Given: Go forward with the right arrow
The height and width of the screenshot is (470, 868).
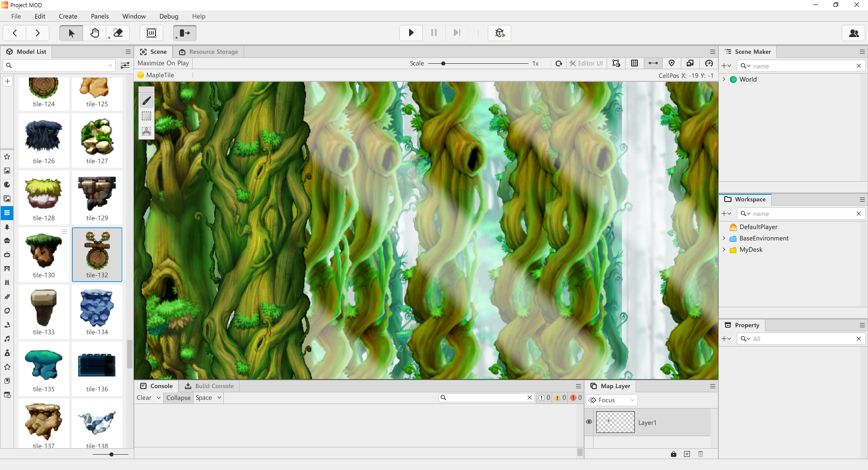Looking at the screenshot, I should point(38,33).
